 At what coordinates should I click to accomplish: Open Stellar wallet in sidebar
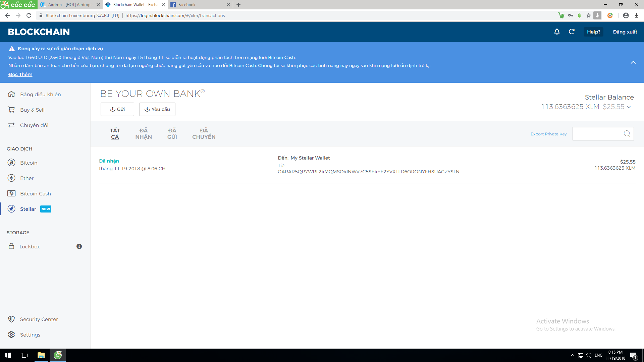28,209
